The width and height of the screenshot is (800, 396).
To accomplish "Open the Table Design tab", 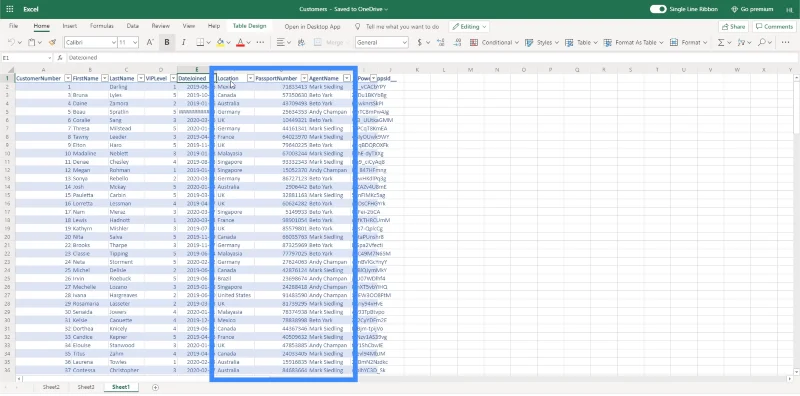I will coord(249,26).
